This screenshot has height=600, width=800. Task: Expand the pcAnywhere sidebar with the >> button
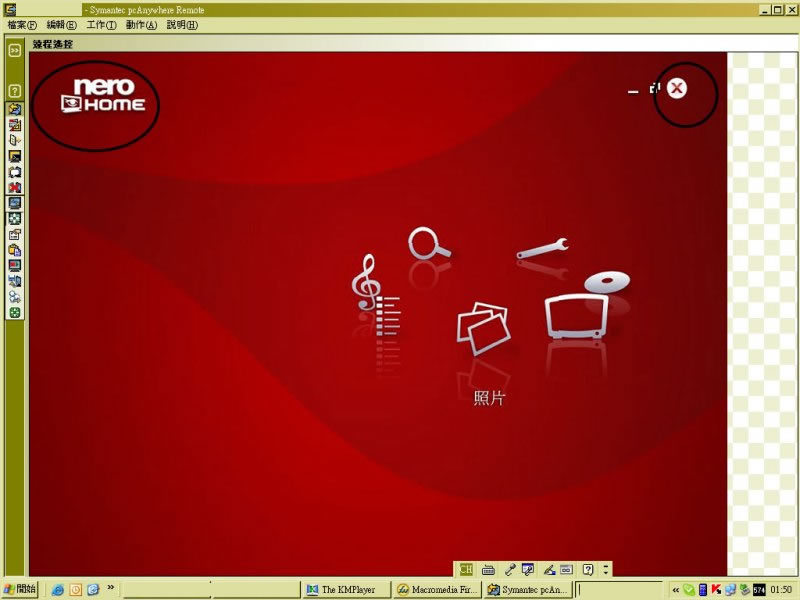click(x=15, y=50)
